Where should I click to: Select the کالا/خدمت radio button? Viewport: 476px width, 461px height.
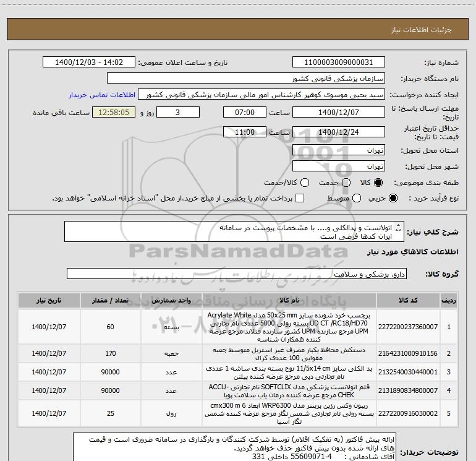(305, 183)
